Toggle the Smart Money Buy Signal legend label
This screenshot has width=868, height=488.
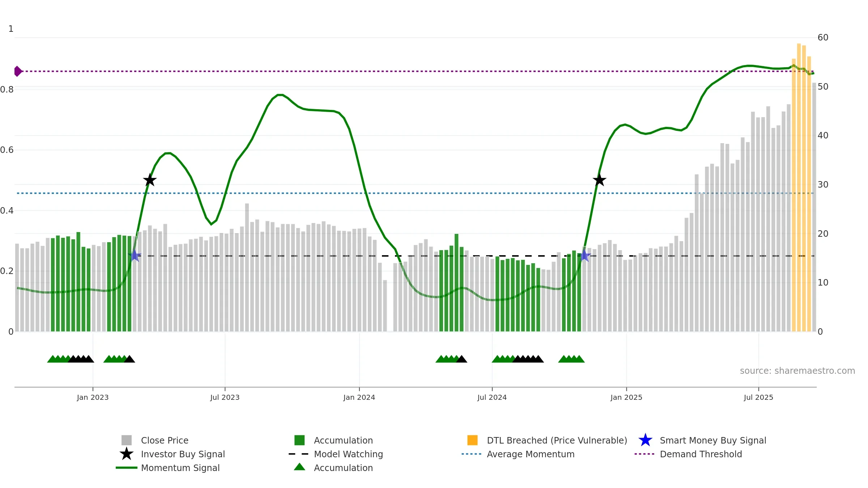click(x=713, y=440)
